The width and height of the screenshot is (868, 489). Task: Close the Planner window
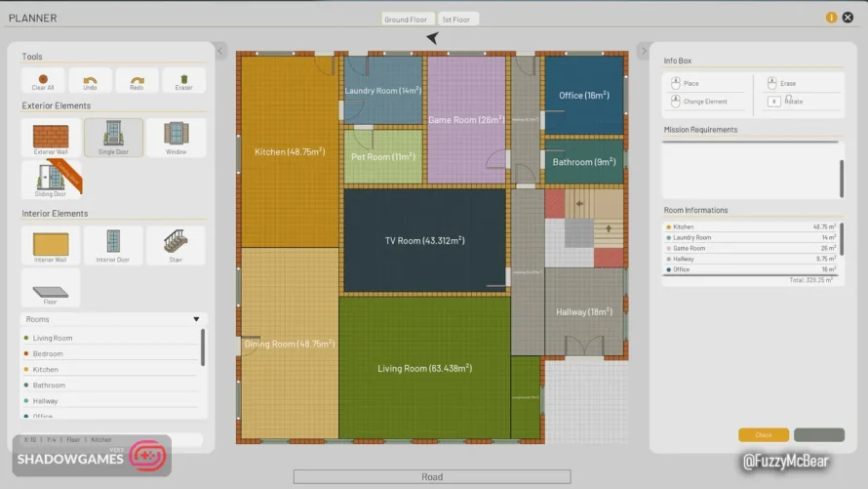pyautogui.click(x=848, y=18)
